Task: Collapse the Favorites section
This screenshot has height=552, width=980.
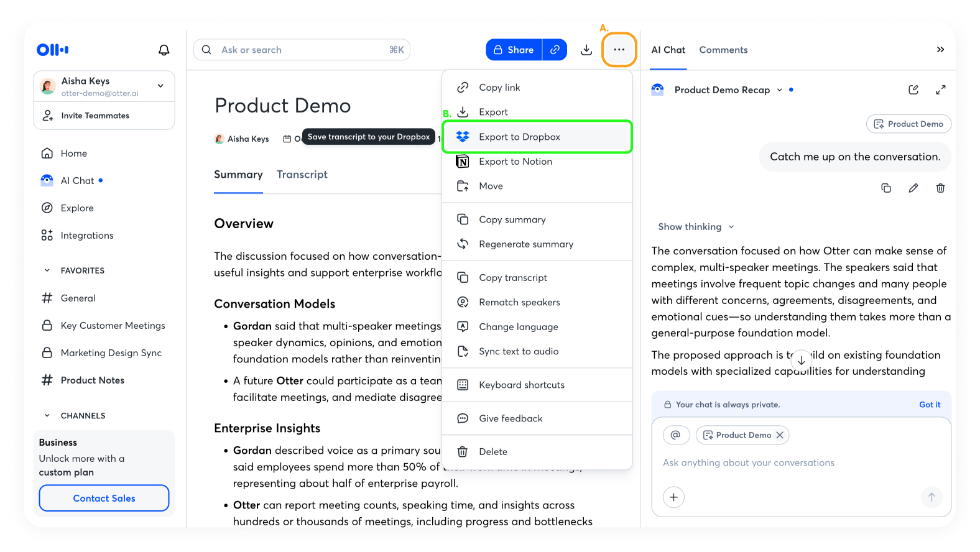Action: tap(47, 270)
